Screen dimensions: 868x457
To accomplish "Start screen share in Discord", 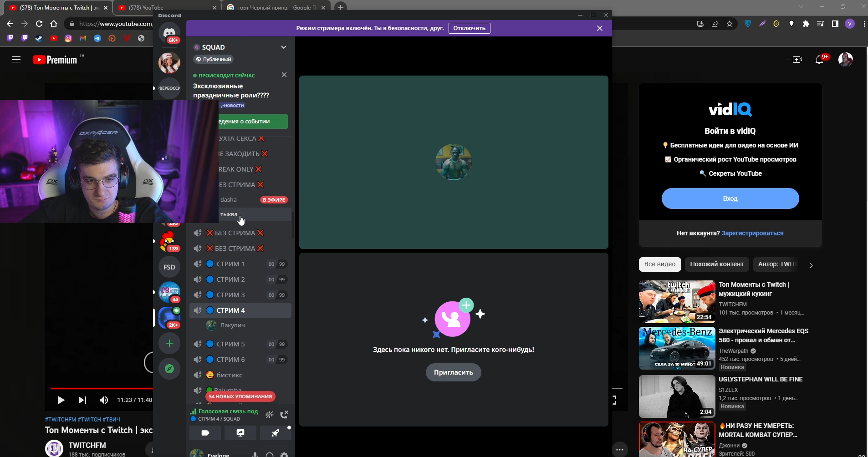I will (x=240, y=433).
